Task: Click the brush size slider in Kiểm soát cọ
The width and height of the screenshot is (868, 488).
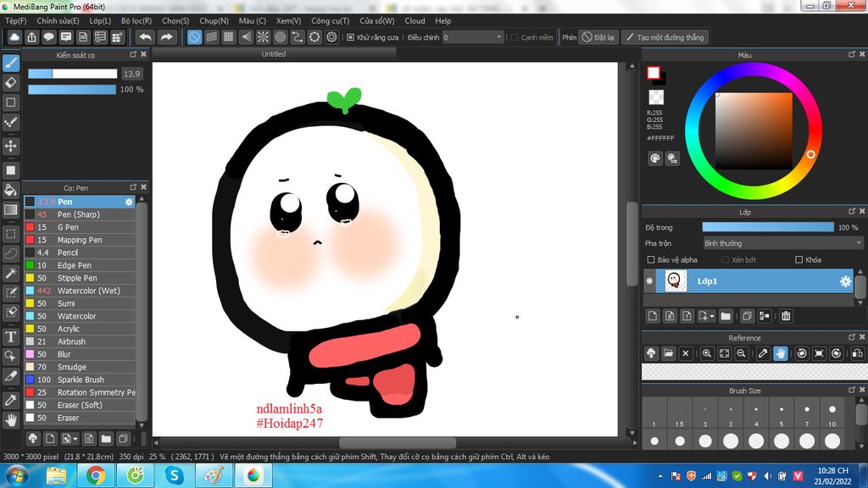Action: tap(73, 74)
